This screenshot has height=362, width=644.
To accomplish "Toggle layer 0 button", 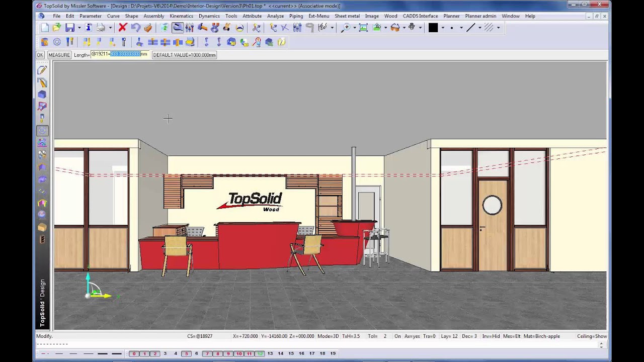I will point(134,354).
